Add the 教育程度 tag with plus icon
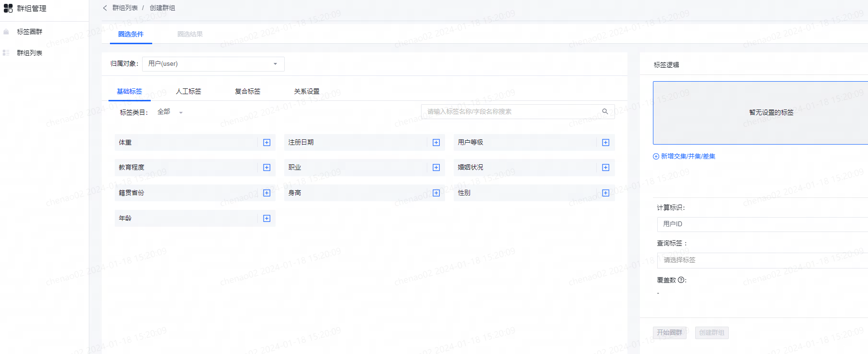 (x=267, y=168)
